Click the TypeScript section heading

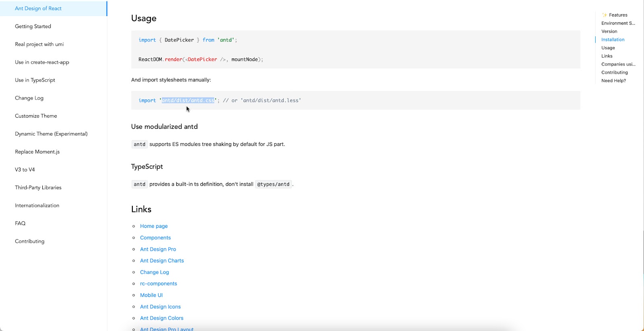pyautogui.click(x=147, y=167)
